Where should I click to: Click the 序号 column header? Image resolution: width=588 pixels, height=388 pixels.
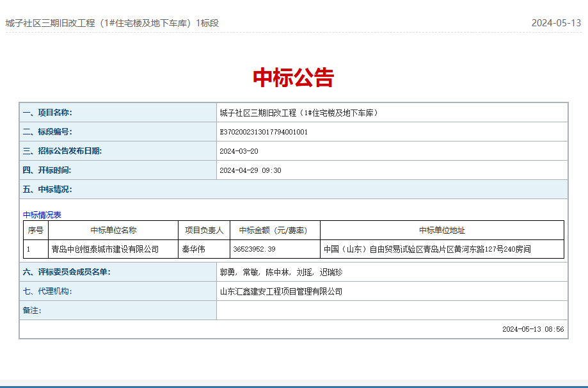pos(36,230)
